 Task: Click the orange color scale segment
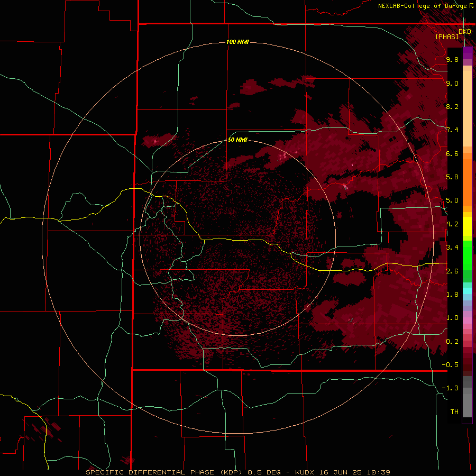pyautogui.click(x=467, y=182)
